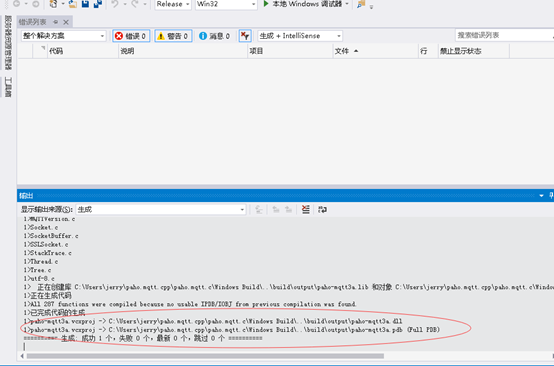Click the Tree.c output line
554x366 pixels.
click(37, 270)
